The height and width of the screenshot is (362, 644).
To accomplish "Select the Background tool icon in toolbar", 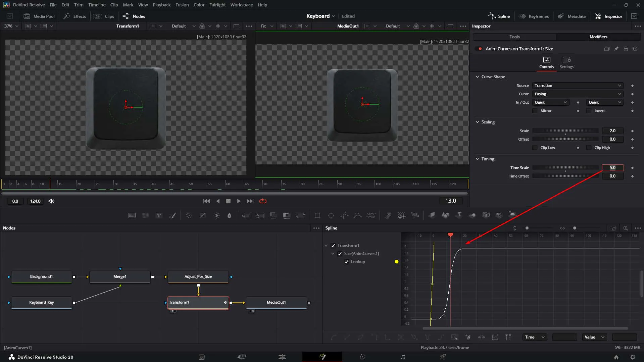I will (x=132, y=215).
